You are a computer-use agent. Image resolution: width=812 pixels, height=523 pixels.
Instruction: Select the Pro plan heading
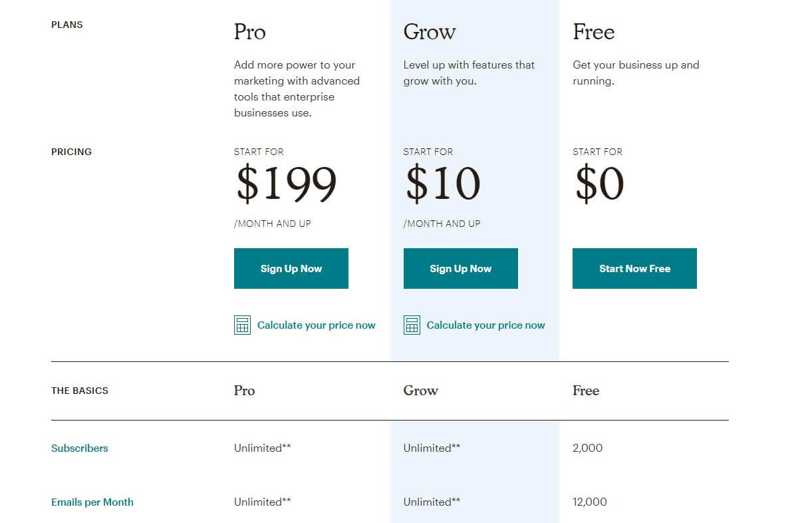[x=249, y=31]
